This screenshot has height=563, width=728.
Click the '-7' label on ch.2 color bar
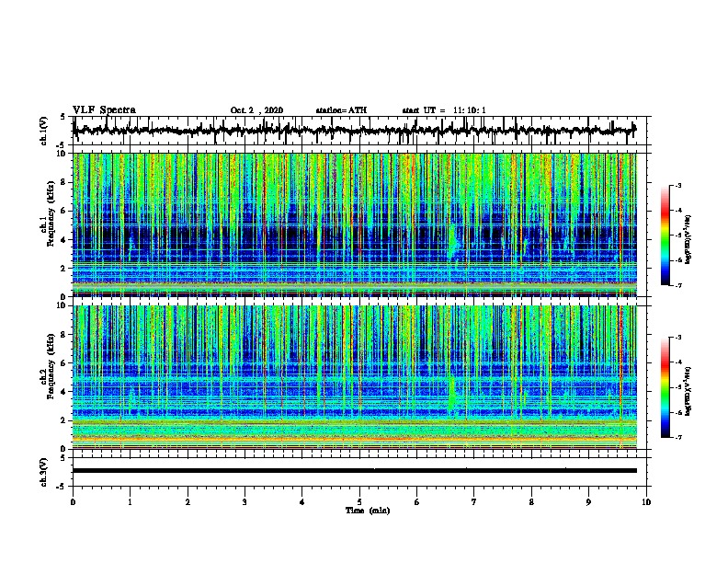point(678,437)
